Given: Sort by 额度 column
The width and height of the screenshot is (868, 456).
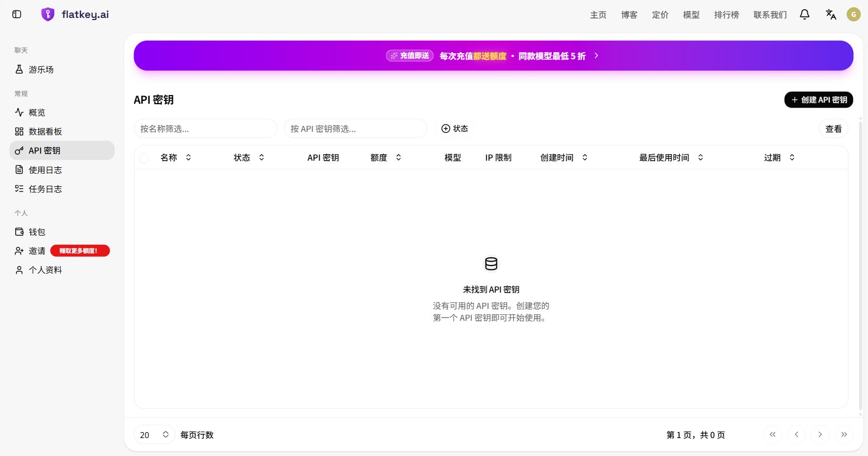Looking at the screenshot, I should click(386, 157).
